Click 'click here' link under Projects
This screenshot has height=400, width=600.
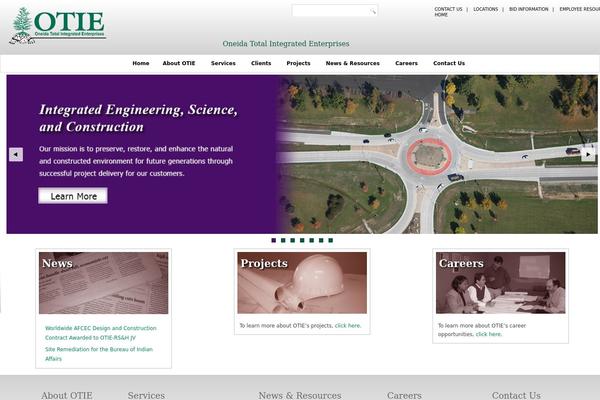pos(348,326)
